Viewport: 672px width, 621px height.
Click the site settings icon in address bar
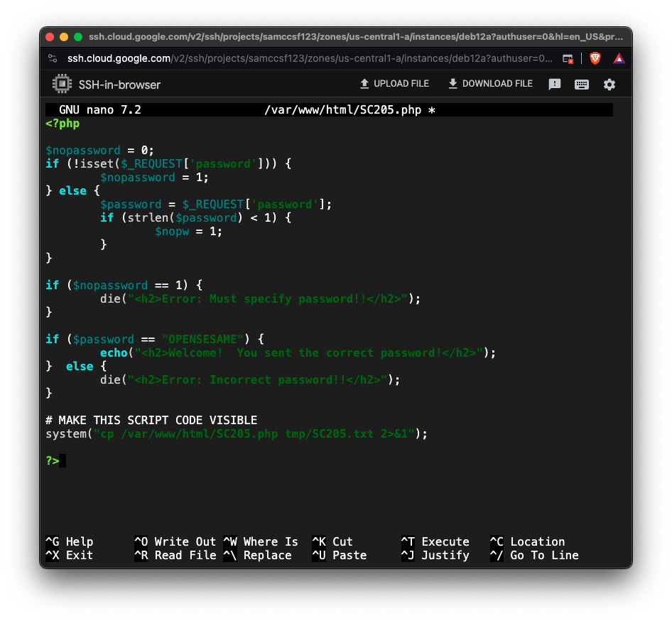53,58
